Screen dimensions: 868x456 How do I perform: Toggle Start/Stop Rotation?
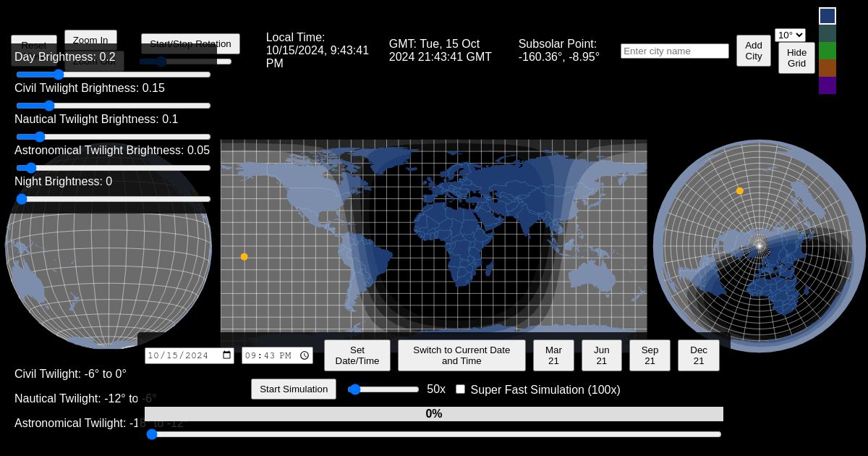coord(190,43)
